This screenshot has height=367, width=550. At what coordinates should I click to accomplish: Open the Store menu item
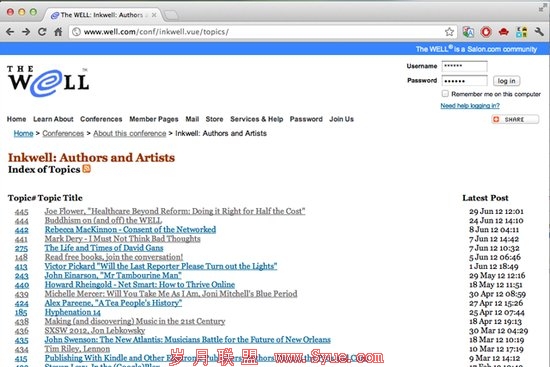tap(214, 119)
